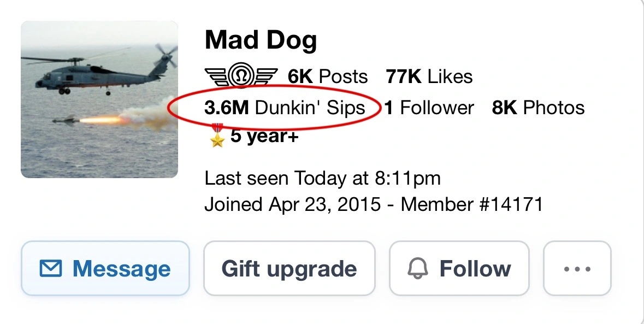Image resolution: width=644 pixels, height=324 pixels.
Task: Click the 5 year+ membership label
Action: tap(264, 136)
